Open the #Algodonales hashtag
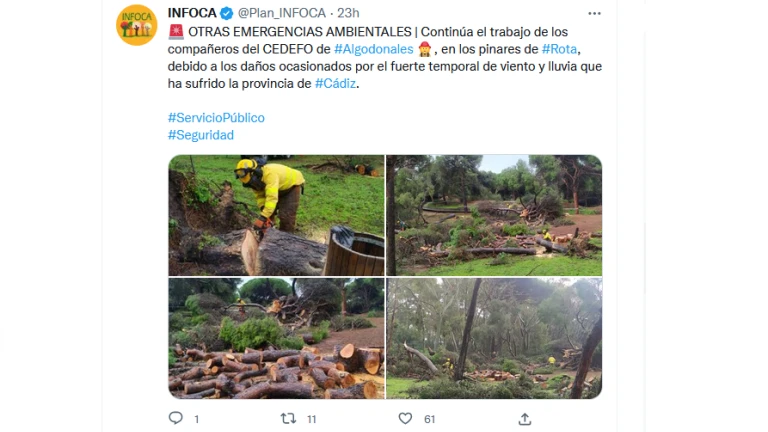The width and height of the screenshot is (768, 432). click(x=374, y=49)
